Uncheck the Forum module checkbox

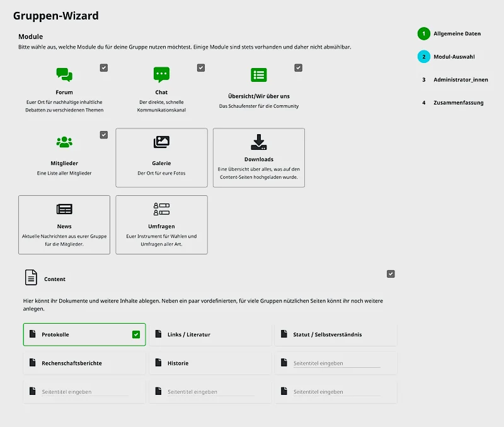tap(103, 67)
